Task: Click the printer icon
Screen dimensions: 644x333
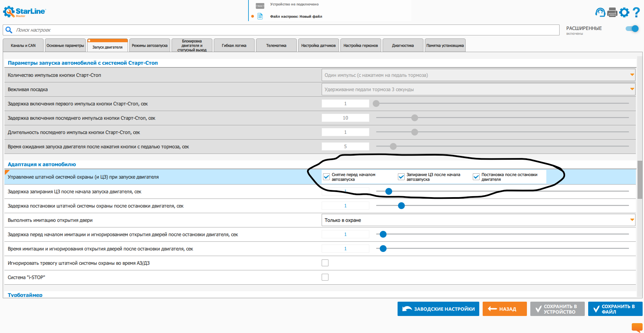Action: [612, 13]
